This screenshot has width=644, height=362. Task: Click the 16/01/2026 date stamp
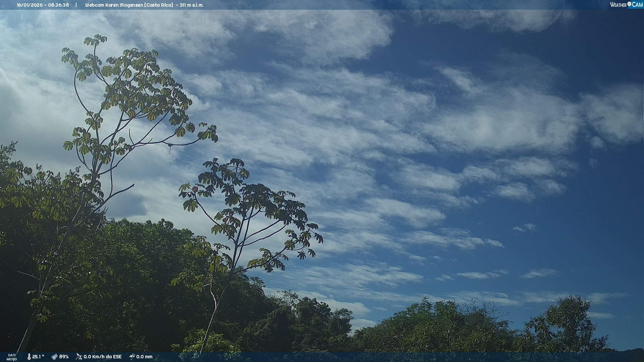pos(30,5)
